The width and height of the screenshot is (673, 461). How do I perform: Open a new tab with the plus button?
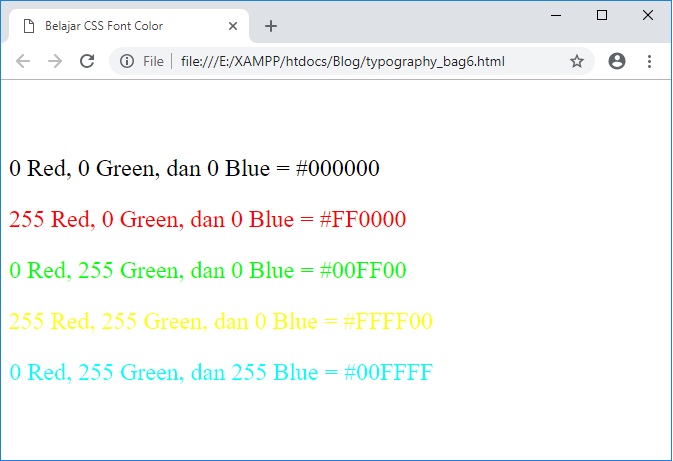point(271,26)
